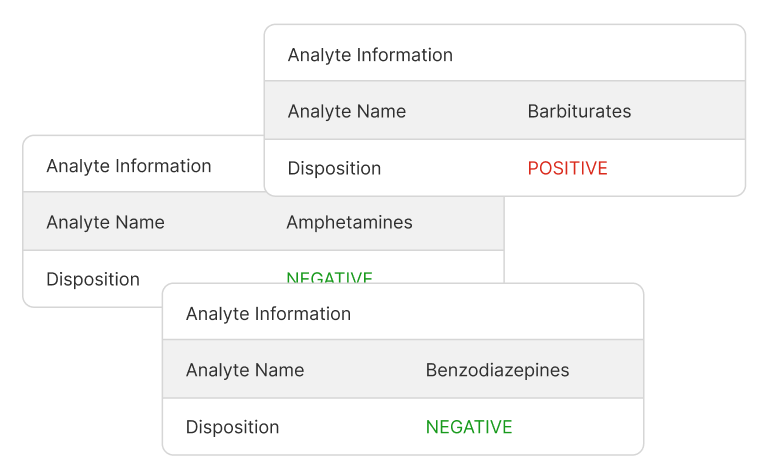Select the red POSITIVE disposition result
This screenshot has height=469, width=769.
[x=567, y=168]
